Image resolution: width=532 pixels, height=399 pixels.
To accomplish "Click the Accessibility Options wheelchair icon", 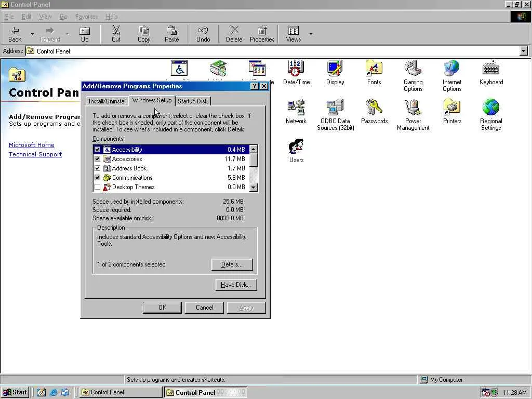I will [x=179, y=69].
